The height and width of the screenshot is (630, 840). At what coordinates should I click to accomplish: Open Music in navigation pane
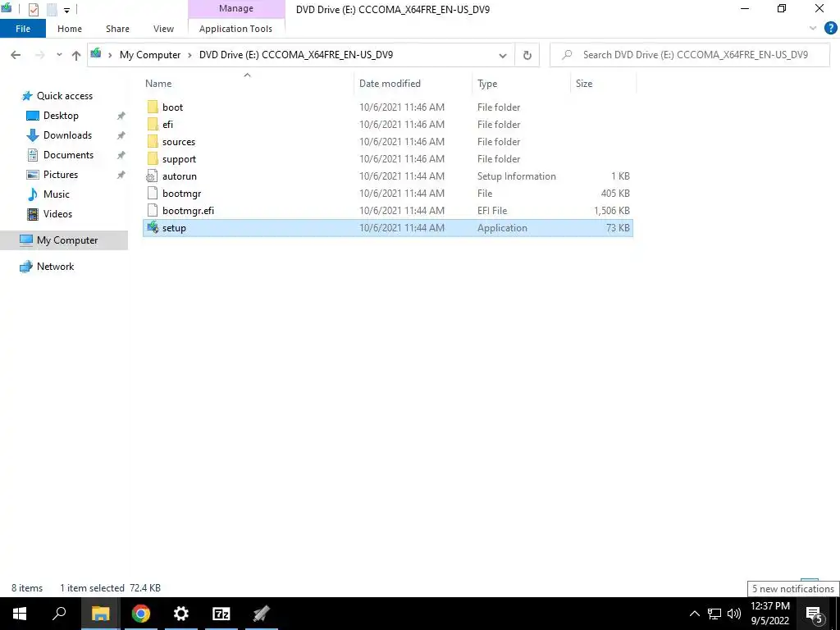[x=57, y=194]
